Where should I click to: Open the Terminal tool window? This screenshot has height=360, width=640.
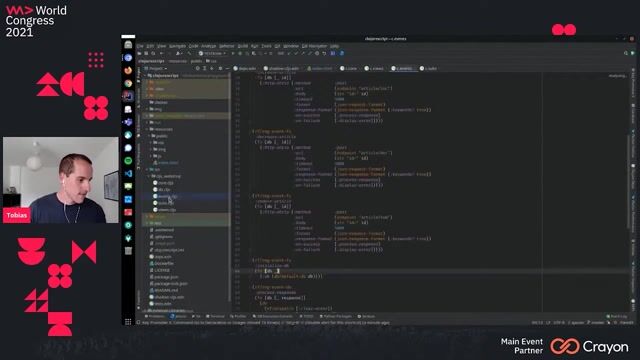(215, 316)
